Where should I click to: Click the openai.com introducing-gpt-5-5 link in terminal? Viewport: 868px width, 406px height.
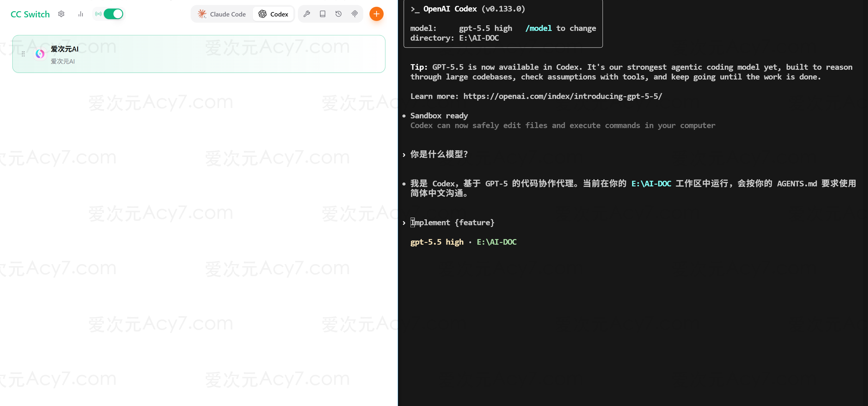562,96
